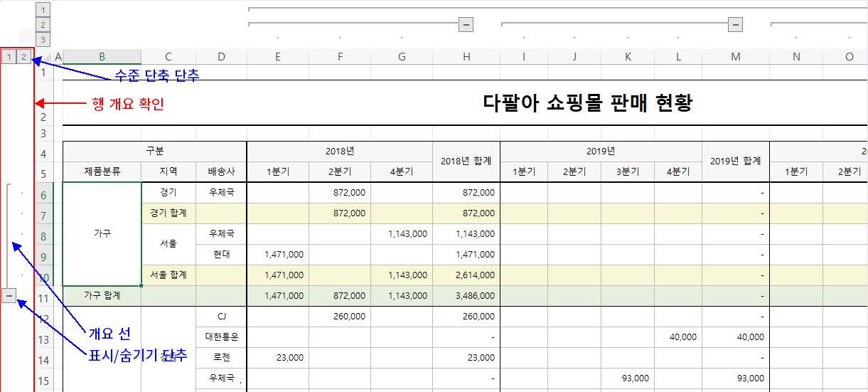Select row 7 header
The image size is (868, 392).
[44, 214]
